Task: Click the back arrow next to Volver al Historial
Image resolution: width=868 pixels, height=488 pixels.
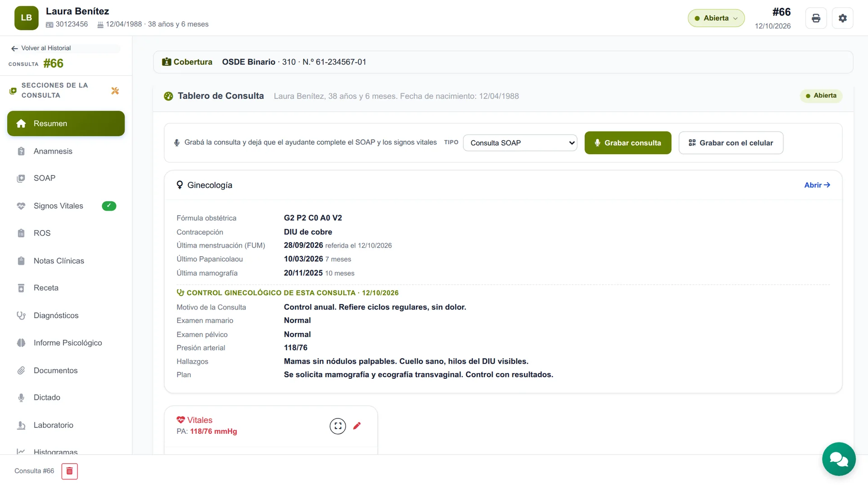Action: tap(14, 48)
